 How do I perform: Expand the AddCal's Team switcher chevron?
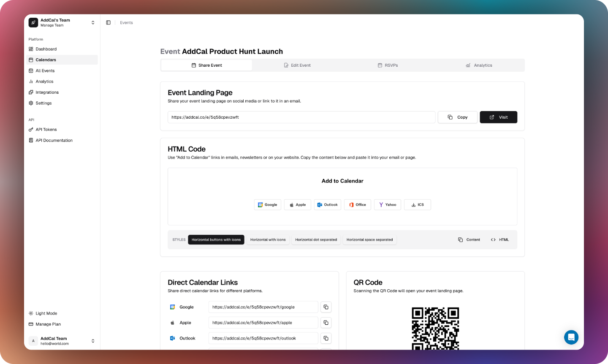(93, 23)
